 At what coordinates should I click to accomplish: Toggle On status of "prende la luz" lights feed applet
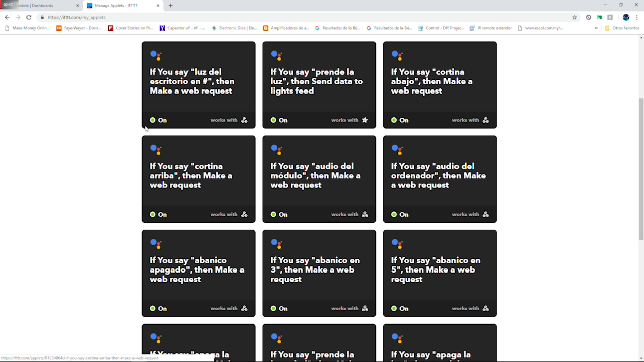(279, 120)
